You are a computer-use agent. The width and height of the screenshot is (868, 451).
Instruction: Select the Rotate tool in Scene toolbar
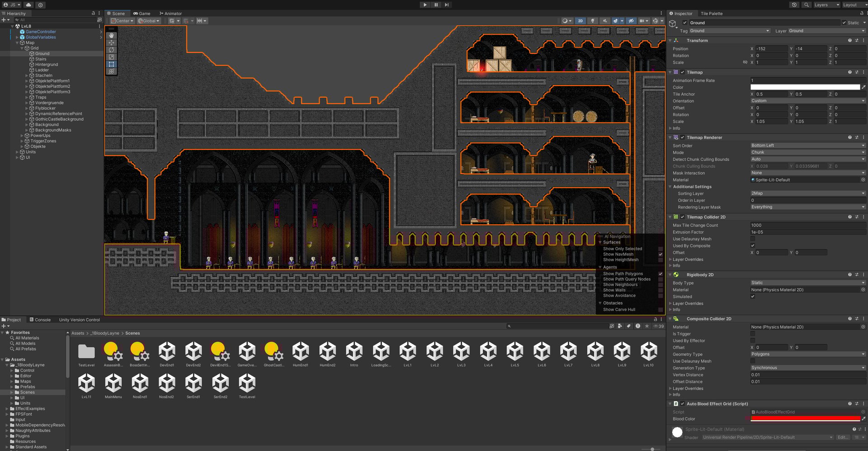click(111, 50)
